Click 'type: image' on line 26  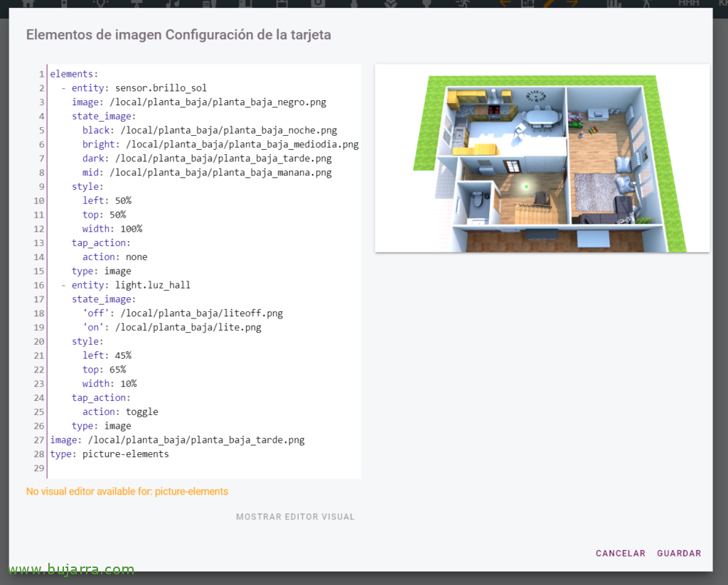coord(101,426)
